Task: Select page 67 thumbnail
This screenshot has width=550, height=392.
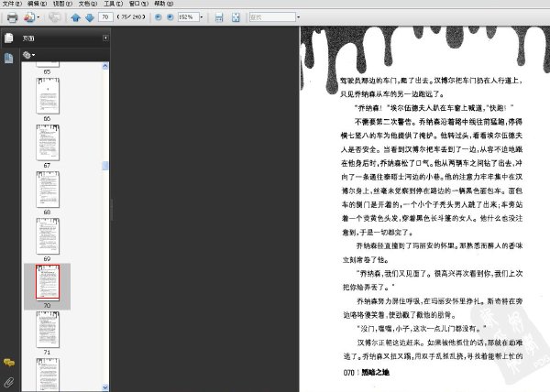Action: point(48,143)
